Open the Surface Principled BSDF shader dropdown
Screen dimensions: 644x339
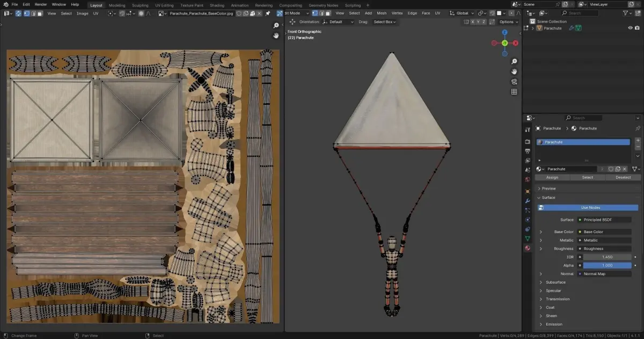604,220
